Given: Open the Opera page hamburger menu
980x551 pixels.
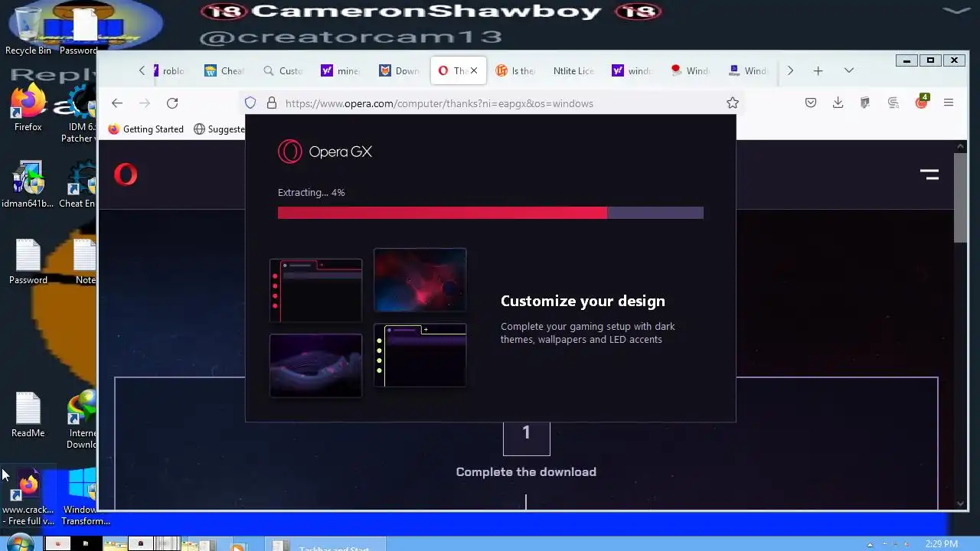Looking at the screenshot, I should 929,174.
